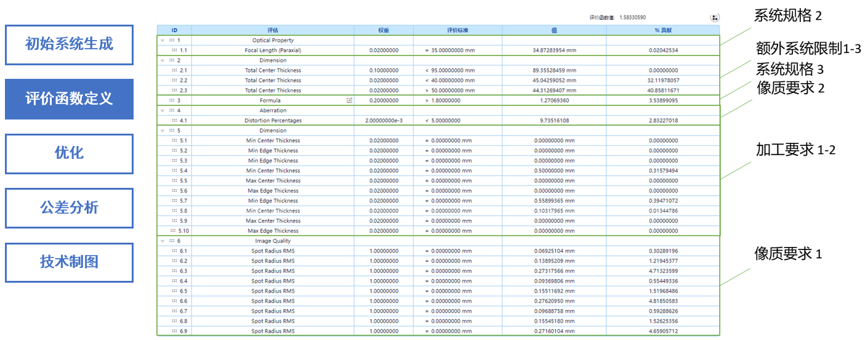Click the Distortion Percentages criterion value cell
Screen dimensions: 868x340
tap(457, 121)
